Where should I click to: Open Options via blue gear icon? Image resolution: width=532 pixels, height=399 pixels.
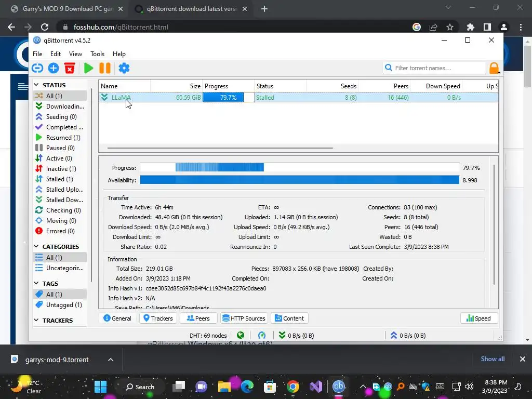(x=124, y=68)
